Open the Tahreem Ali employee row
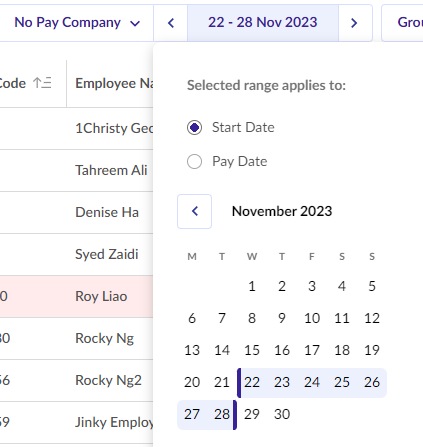This screenshot has width=423, height=447. coord(76,170)
